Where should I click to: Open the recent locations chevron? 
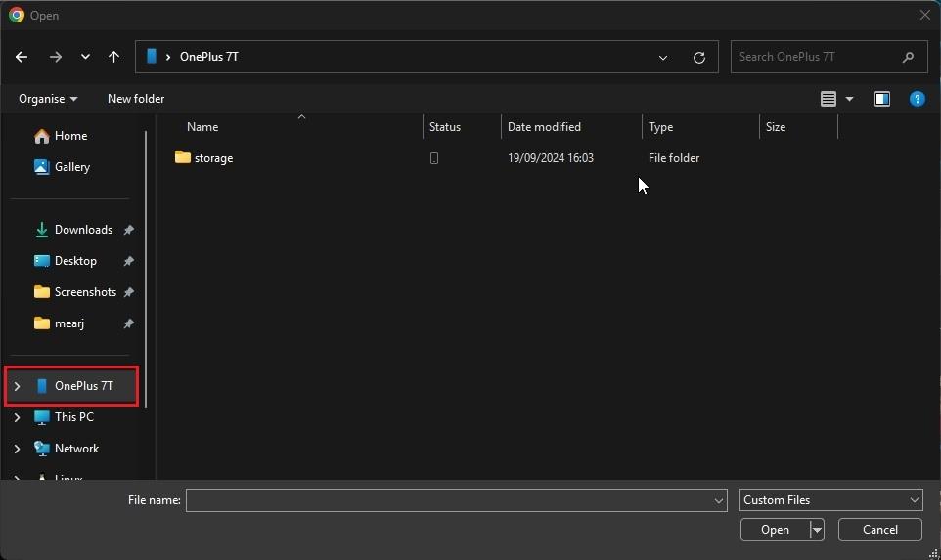pos(85,57)
